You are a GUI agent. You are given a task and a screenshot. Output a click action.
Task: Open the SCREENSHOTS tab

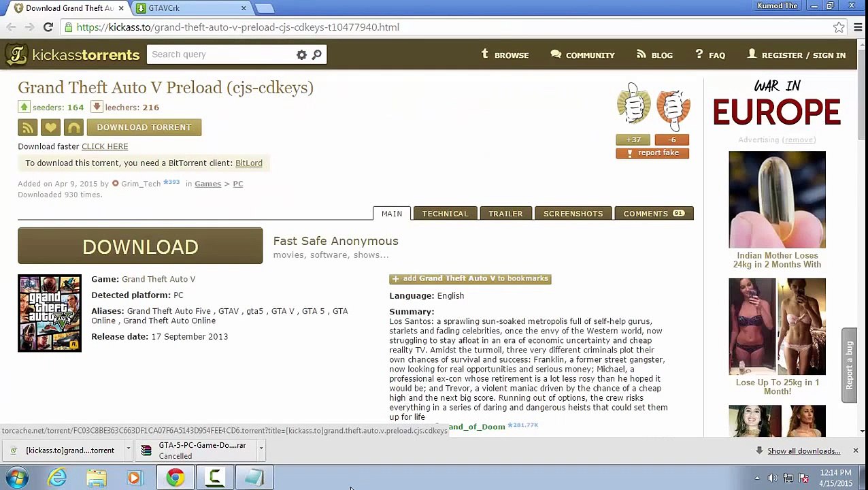pyautogui.click(x=573, y=214)
